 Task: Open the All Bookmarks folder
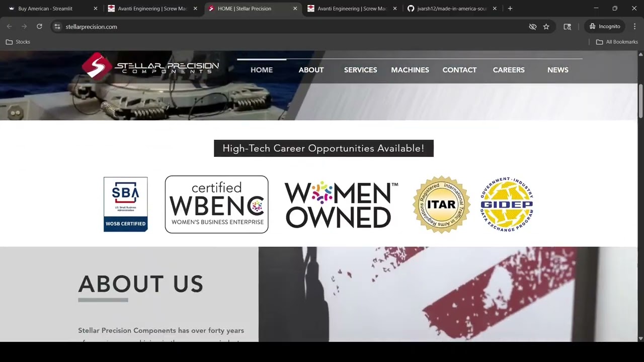(617, 42)
